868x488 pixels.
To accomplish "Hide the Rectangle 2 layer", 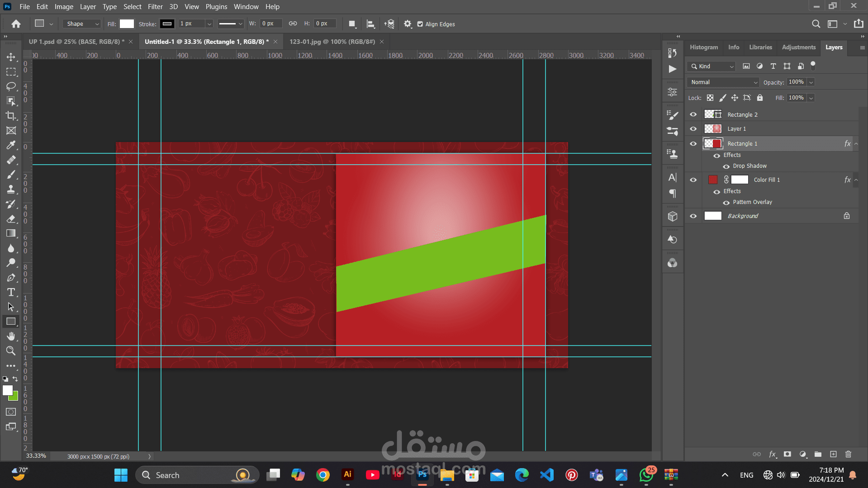I will [x=693, y=114].
